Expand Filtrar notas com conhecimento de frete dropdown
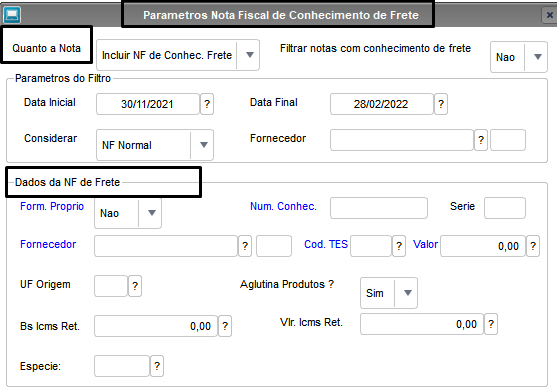This screenshot has height=392, width=557. pyautogui.click(x=538, y=57)
